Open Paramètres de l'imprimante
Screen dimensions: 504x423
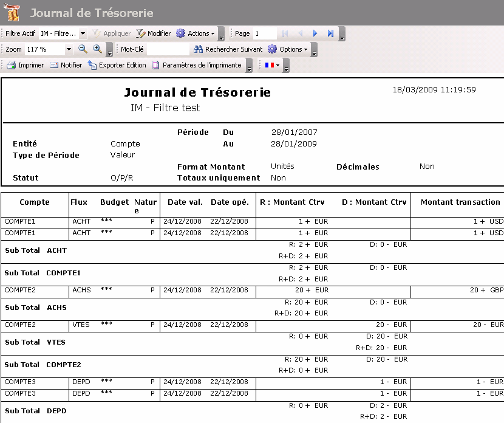click(197, 65)
